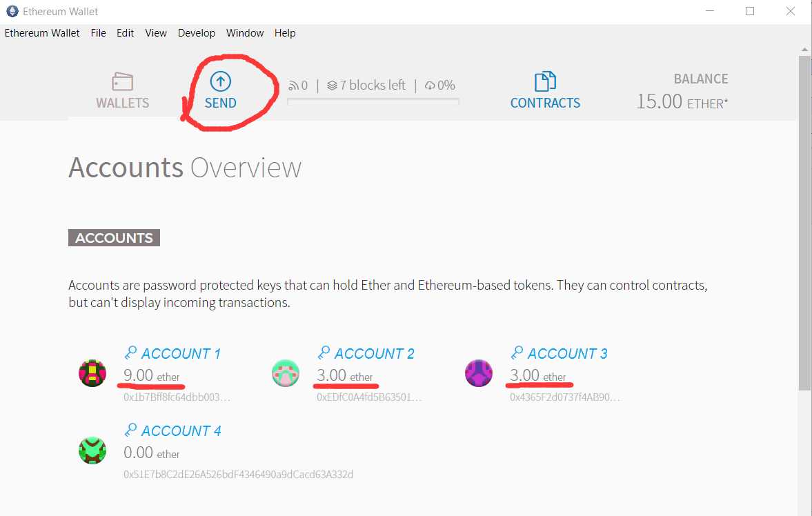Open the Contracts document icon

(x=545, y=81)
